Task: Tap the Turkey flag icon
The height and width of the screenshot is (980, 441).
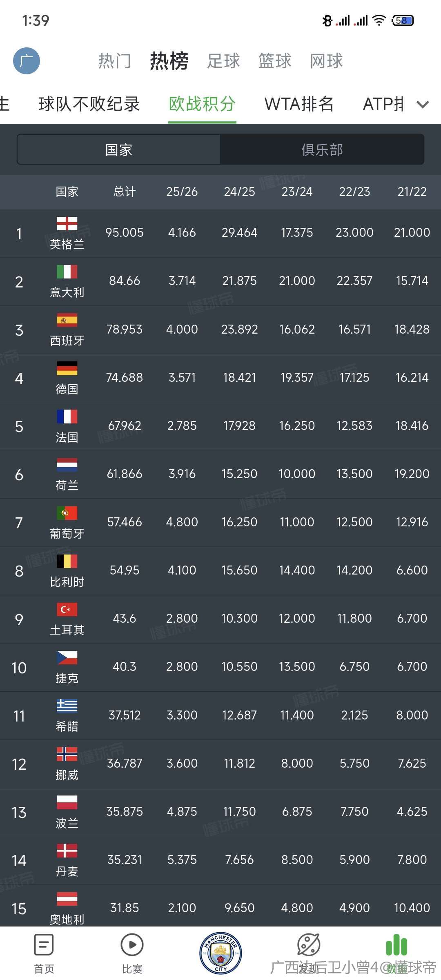Action: pyautogui.click(x=67, y=609)
